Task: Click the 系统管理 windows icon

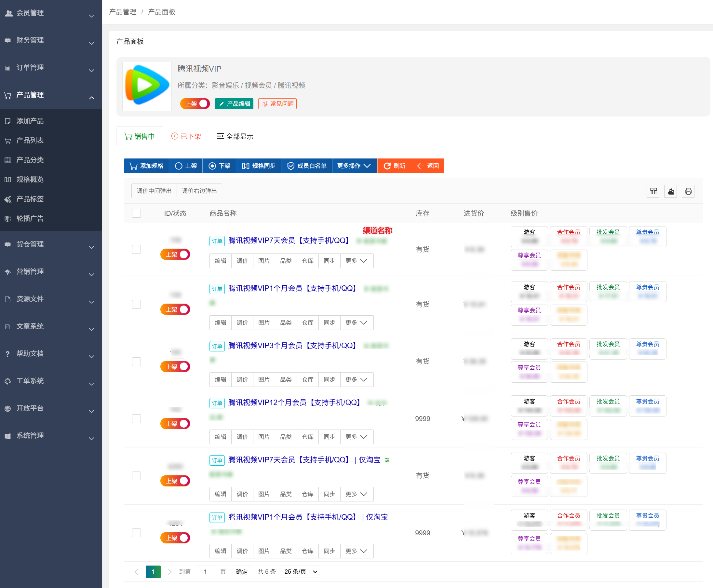Action: click(8, 436)
